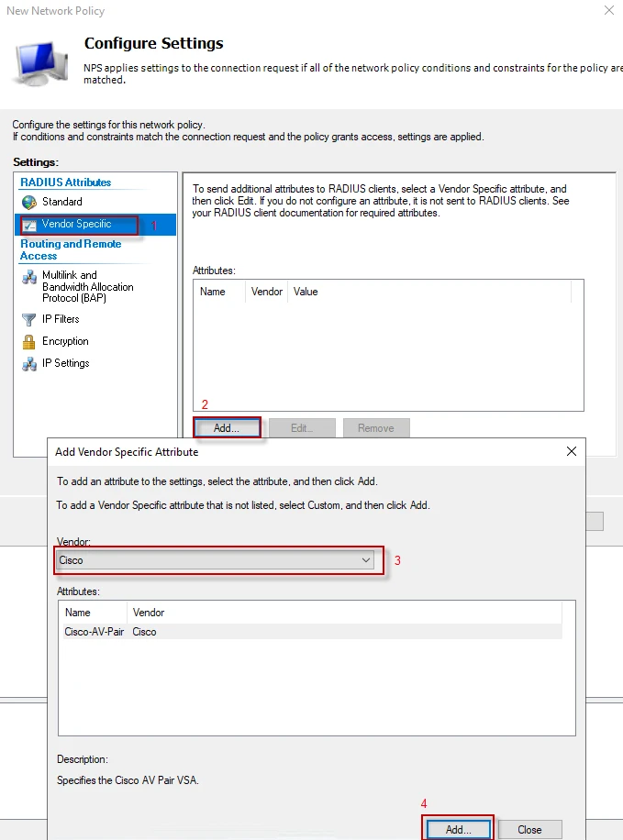Select Standard under RADIUS Attributes
The width and height of the screenshot is (623, 840).
coord(62,202)
